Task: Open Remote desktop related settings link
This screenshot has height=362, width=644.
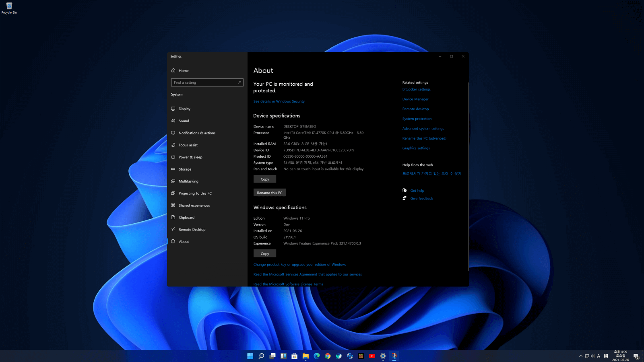Action: pyautogui.click(x=416, y=109)
